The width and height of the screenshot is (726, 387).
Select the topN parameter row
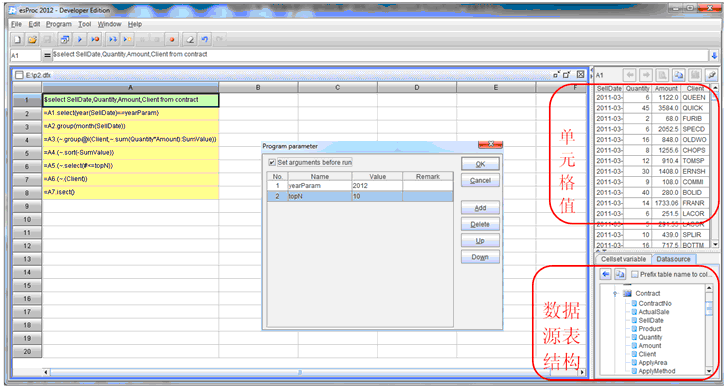[x=360, y=196]
